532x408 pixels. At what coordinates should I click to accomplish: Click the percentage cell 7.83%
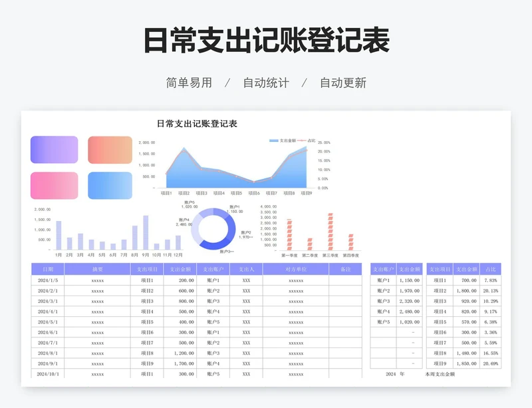tap(491, 280)
